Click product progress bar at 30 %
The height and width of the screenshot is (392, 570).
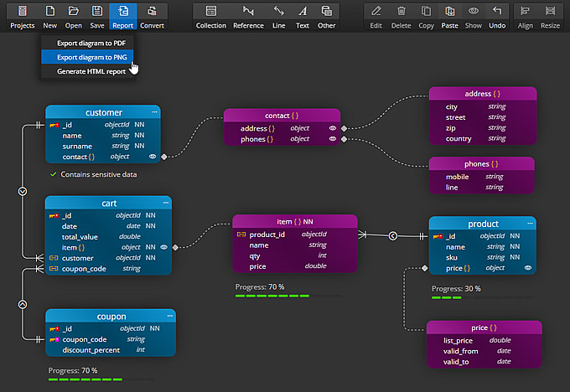point(483,297)
